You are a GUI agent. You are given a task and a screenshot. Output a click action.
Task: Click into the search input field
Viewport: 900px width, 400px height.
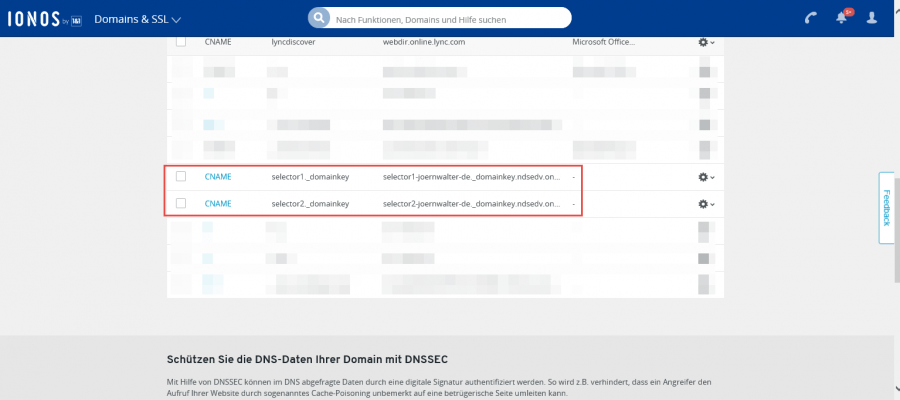click(x=450, y=19)
